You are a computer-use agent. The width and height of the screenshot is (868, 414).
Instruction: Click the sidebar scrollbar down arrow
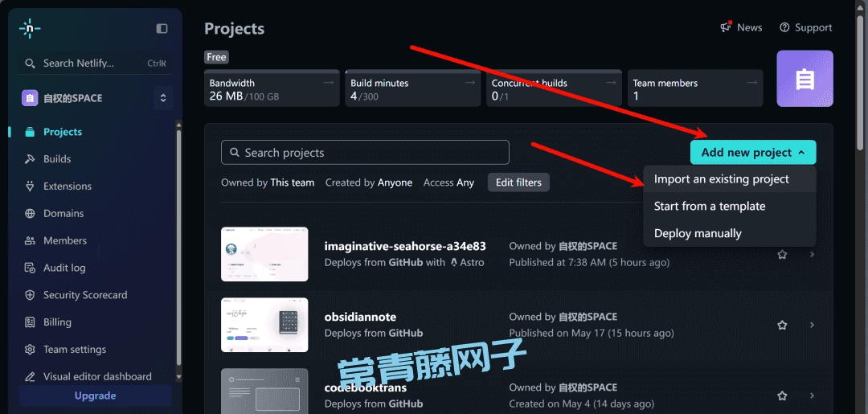pyautogui.click(x=178, y=376)
